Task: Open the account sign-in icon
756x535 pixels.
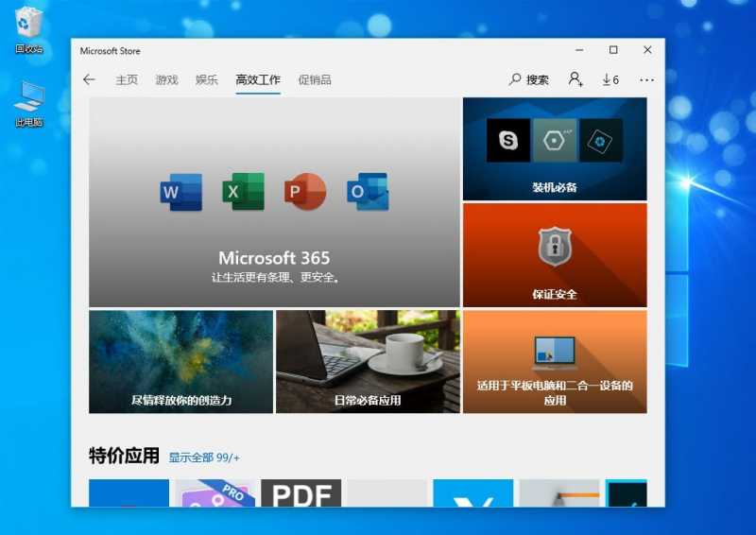Action: pyautogui.click(x=576, y=79)
